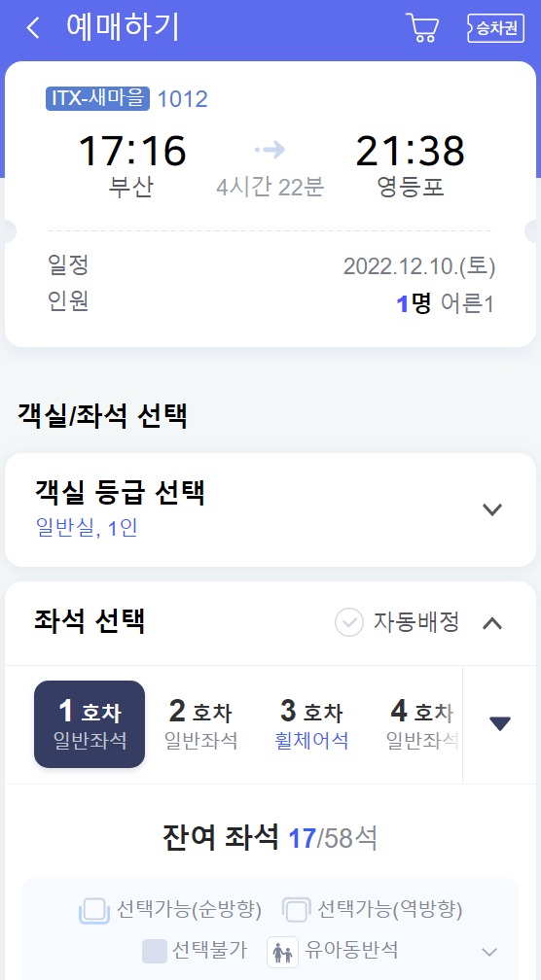Viewport: 541px width, 980px height.
Task: Select the 2 호차 일반좌석 tab
Action: tap(200, 724)
